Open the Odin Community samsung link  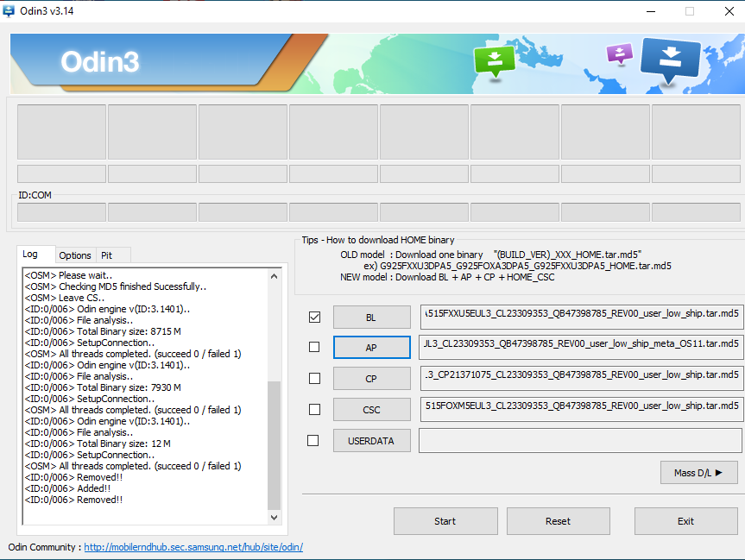click(193, 547)
